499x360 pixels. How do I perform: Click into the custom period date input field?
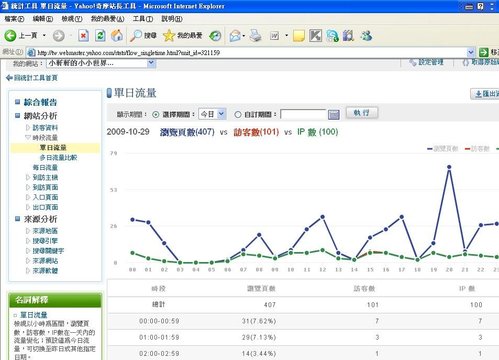[x=303, y=114]
